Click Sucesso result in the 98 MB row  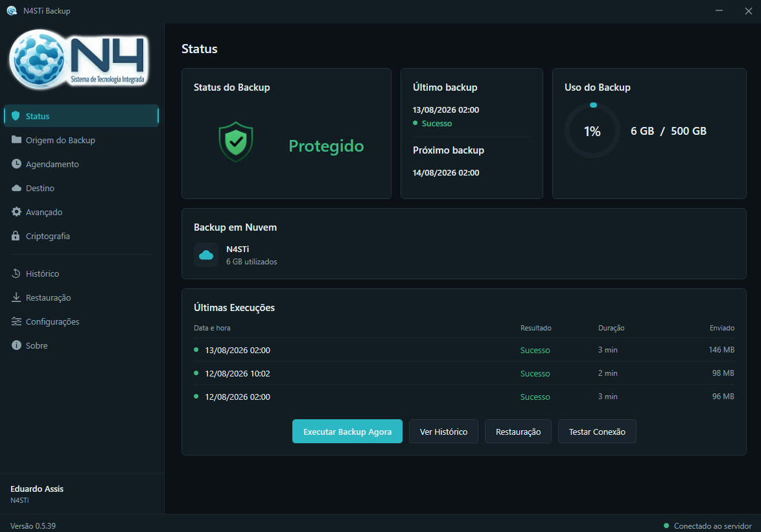[x=535, y=373]
